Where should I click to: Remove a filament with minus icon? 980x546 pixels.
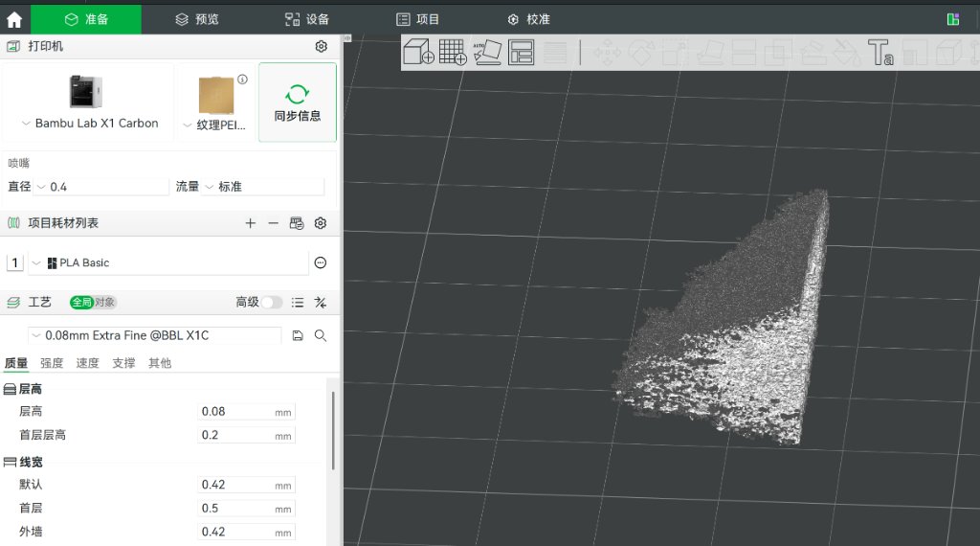tap(273, 223)
